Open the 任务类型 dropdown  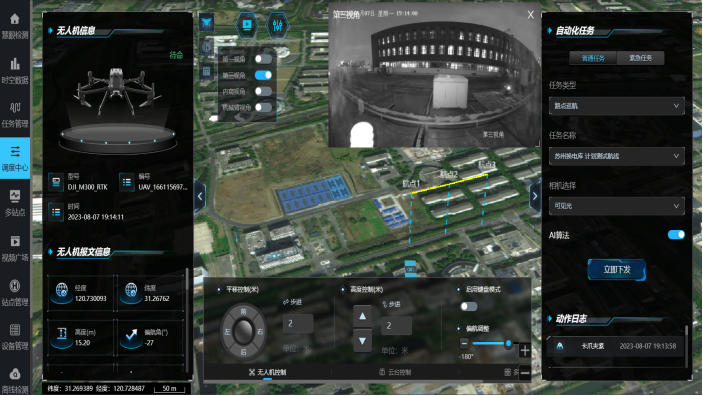[616, 106]
